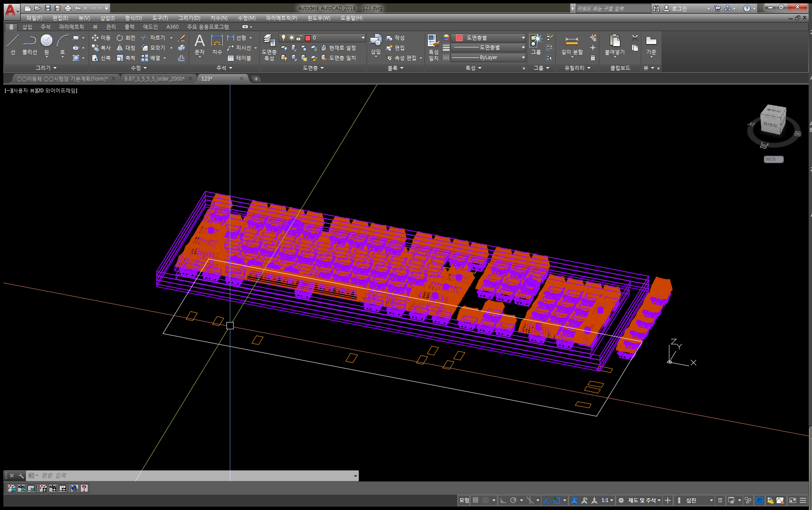Open object color dropdown 도면층별

(489, 38)
